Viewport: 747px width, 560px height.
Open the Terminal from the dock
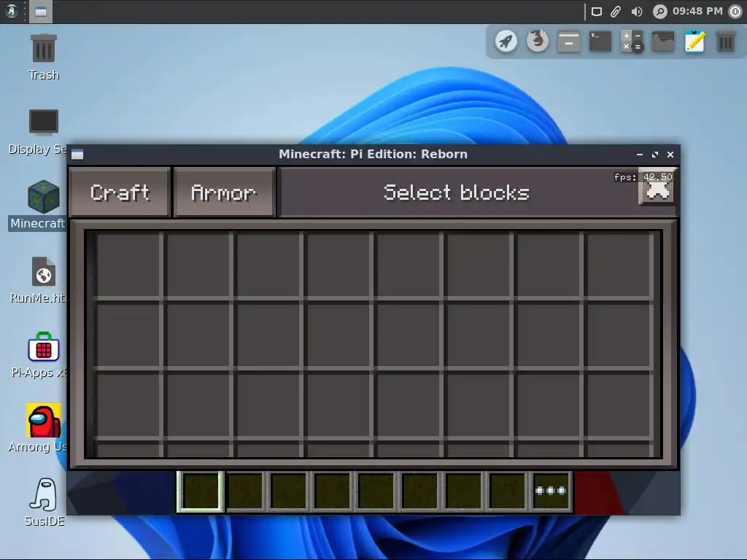pos(600,42)
